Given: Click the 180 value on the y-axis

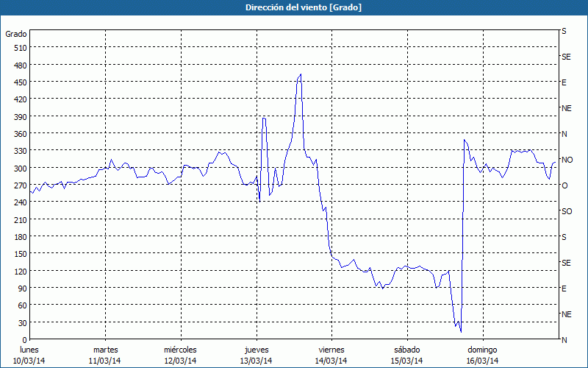Looking at the screenshot, I should pyautogui.click(x=20, y=237).
